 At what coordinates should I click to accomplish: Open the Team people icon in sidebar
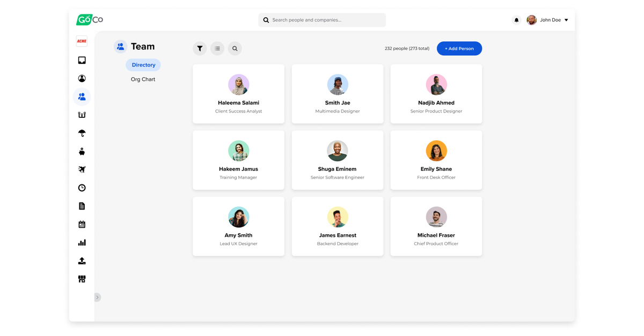pyautogui.click(x=82, y=96)
